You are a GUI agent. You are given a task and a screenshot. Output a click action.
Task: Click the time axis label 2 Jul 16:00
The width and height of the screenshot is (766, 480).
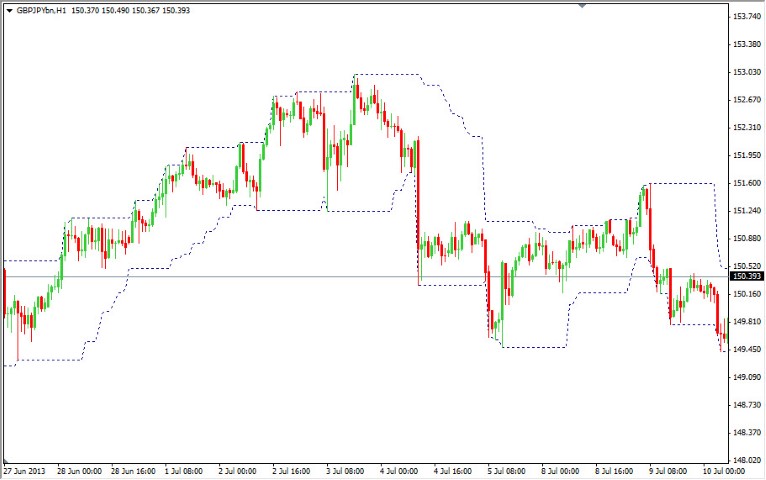point(291,471)
